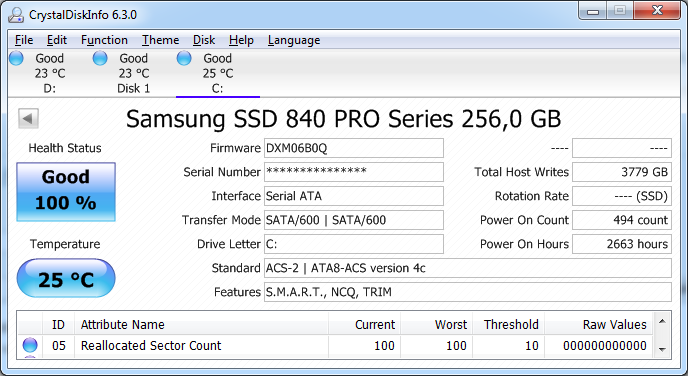Click the Attribute Name column header
688x376 pixels.
(x=201, y=324)
